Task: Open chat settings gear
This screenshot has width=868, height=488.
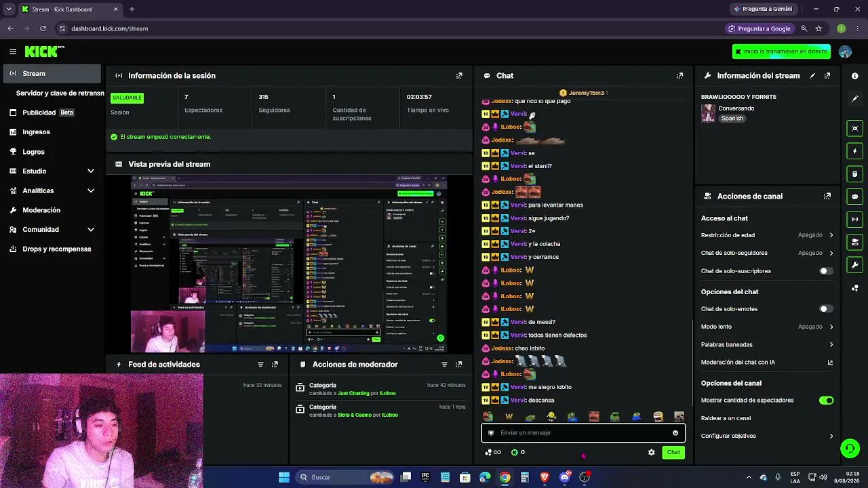Action: point(652,453)
